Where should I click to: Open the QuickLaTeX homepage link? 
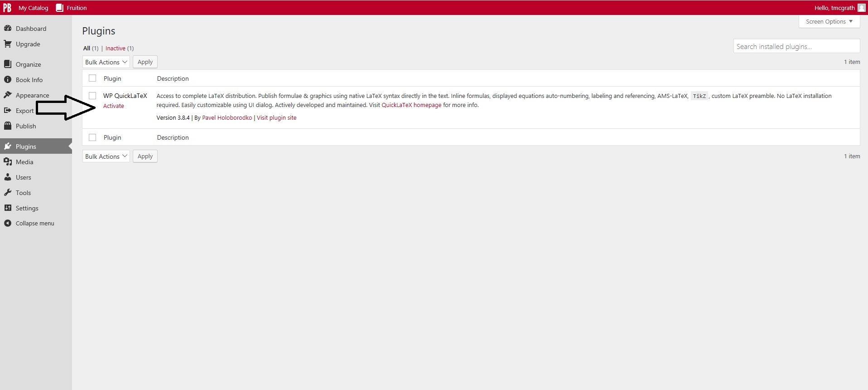tap(411, 105)
